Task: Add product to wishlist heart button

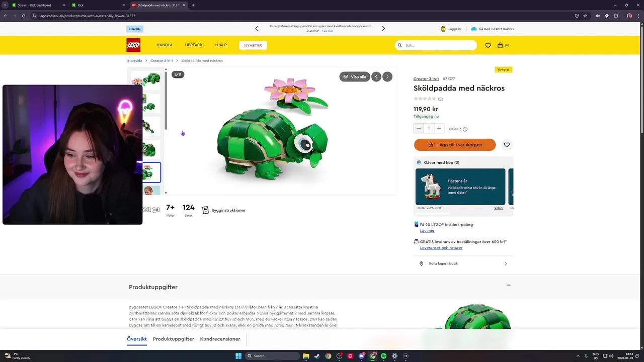Action: click(x=507, y=145)
